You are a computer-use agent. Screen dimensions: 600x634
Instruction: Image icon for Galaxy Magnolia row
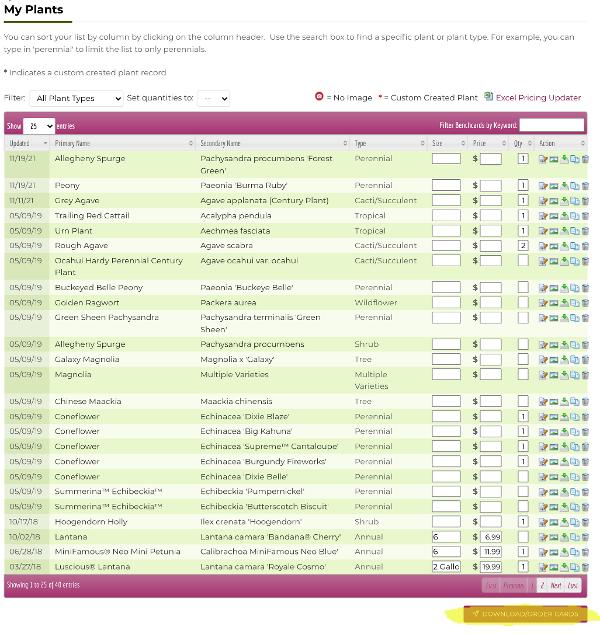click(554, 360)
